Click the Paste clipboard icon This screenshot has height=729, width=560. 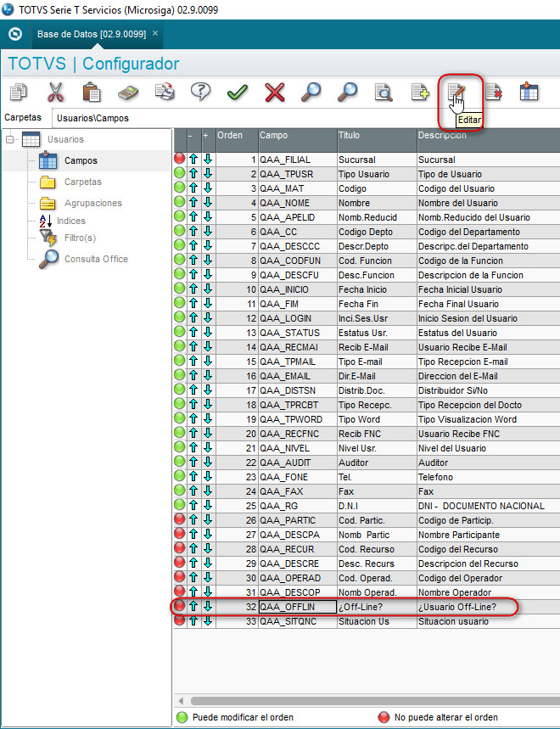(x=91, y=92)
